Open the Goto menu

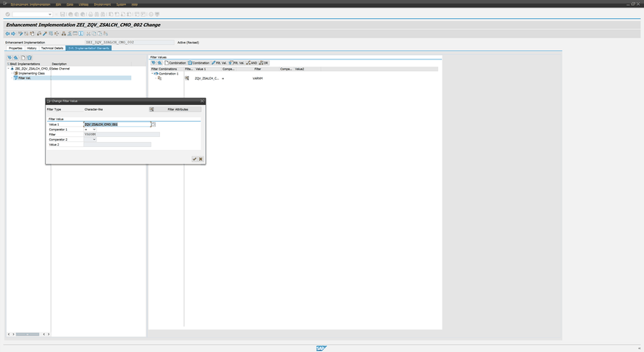click(70, 4)
